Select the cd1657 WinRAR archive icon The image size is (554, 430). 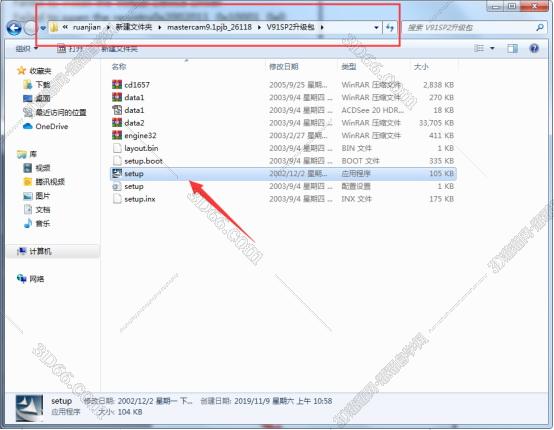pos(117,84)
